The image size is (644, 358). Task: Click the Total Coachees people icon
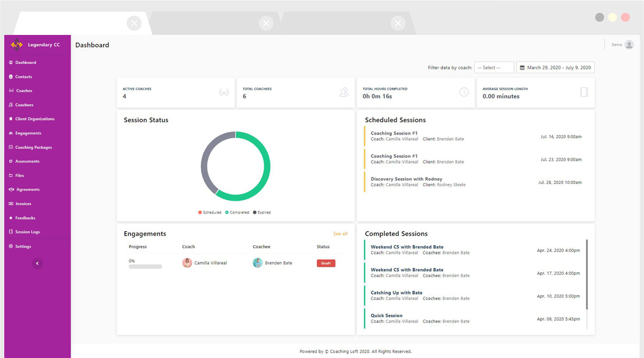(x=344, y=92)
